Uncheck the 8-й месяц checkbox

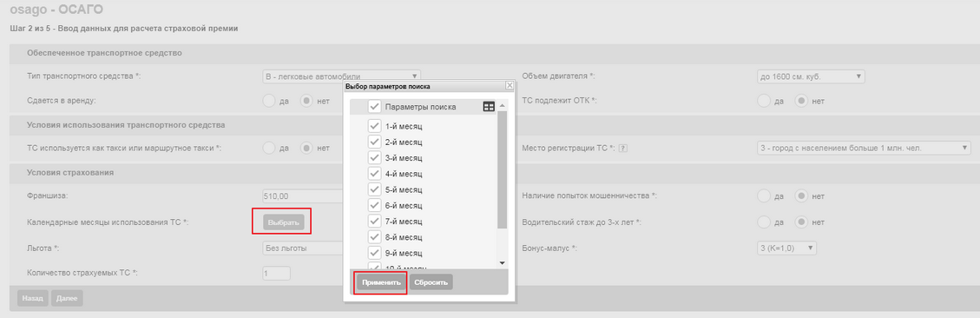pos(374,236)
